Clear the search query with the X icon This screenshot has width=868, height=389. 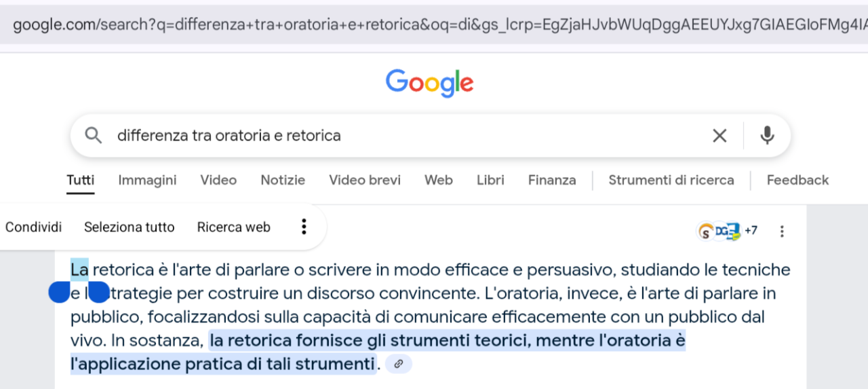(x=719, y=136)
